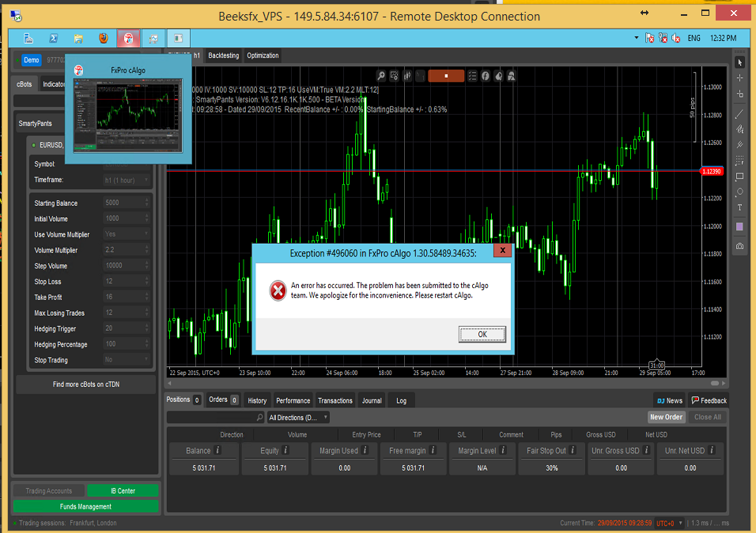Open the candlestick chart type icon

coord(407,76)
